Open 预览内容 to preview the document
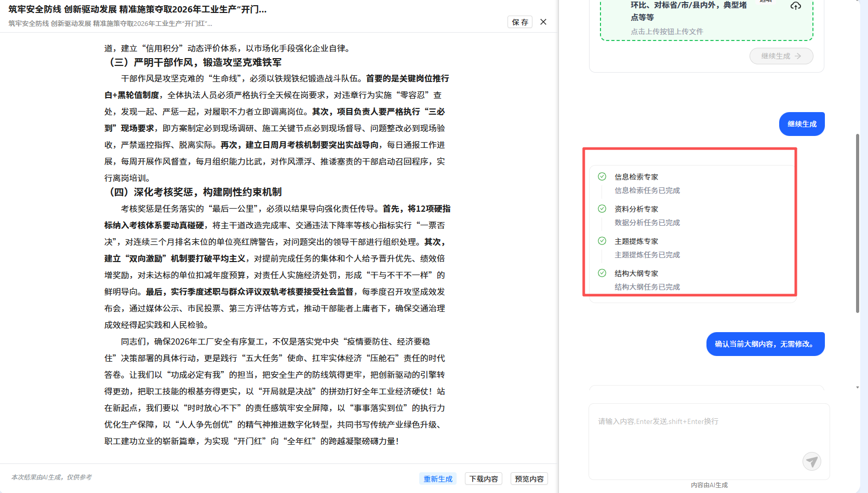Viewport: 868px width, 493px height. (529, 478)
